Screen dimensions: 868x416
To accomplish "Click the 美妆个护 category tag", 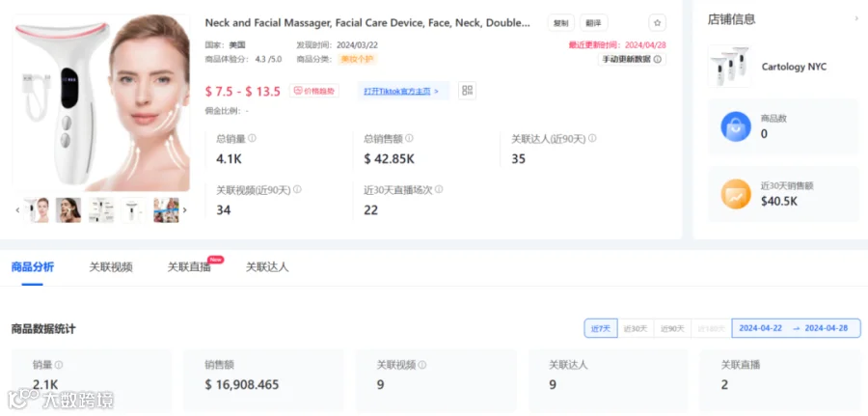I will [358, 59].
